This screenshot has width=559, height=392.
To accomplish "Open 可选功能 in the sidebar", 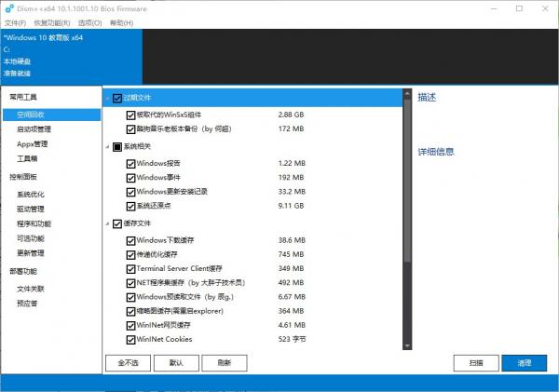I will tap(31, 238).
